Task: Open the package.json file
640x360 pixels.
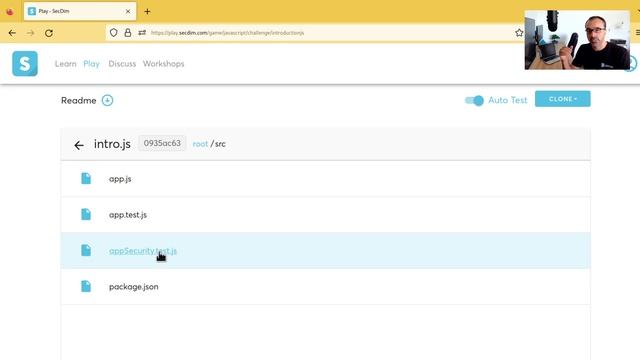Action: pos(133,287)
